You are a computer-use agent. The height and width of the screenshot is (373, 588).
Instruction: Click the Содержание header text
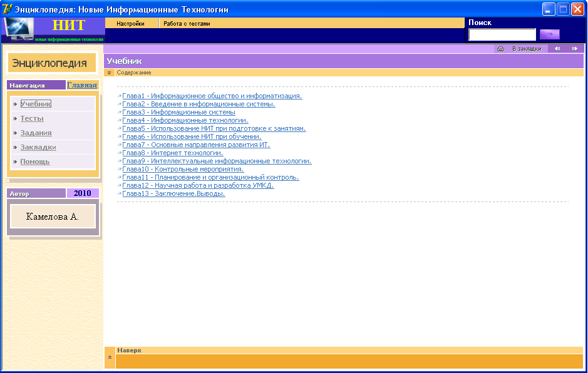tap(134, 73)
